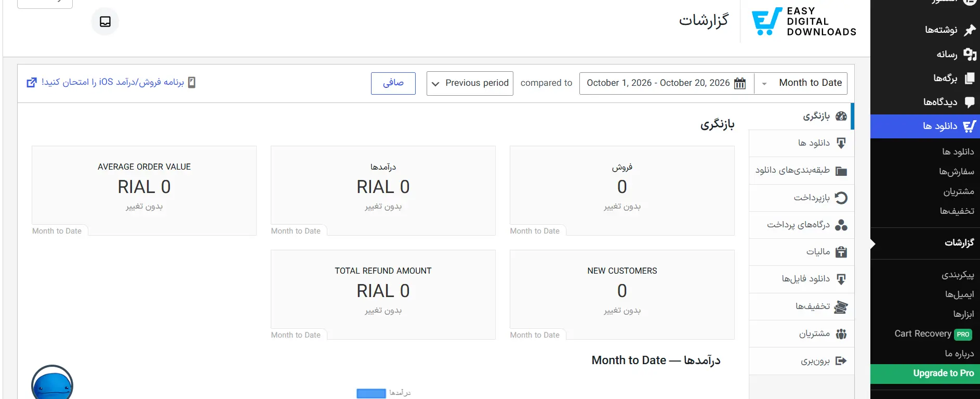980x399 pixels.
Task: Click the date range October 1 - October 20 field
Action: click(x=667, y=83)
